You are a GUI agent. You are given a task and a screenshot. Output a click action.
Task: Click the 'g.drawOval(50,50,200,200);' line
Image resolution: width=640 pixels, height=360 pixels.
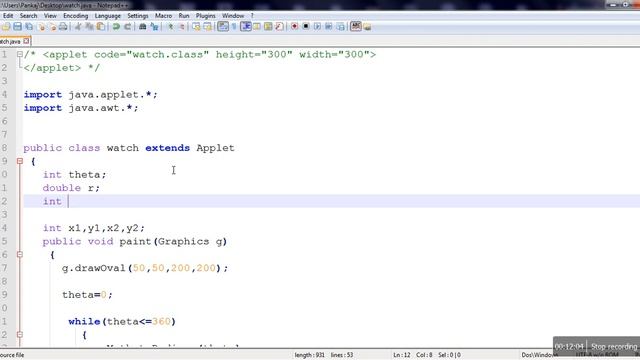click(x=145, y=268)
